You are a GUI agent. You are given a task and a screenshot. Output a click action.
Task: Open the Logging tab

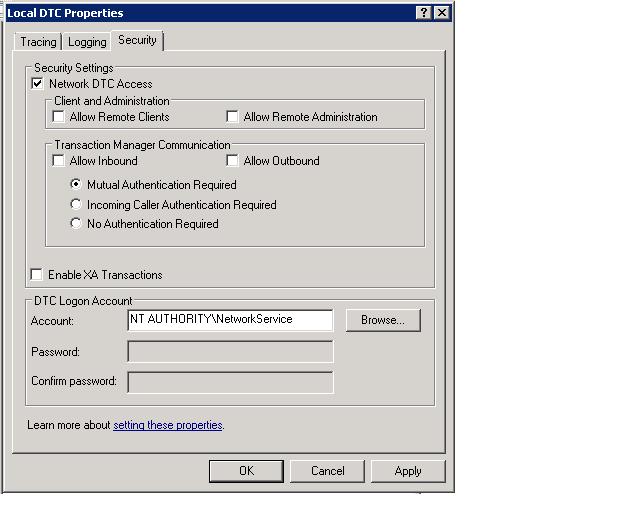(87, 42)
